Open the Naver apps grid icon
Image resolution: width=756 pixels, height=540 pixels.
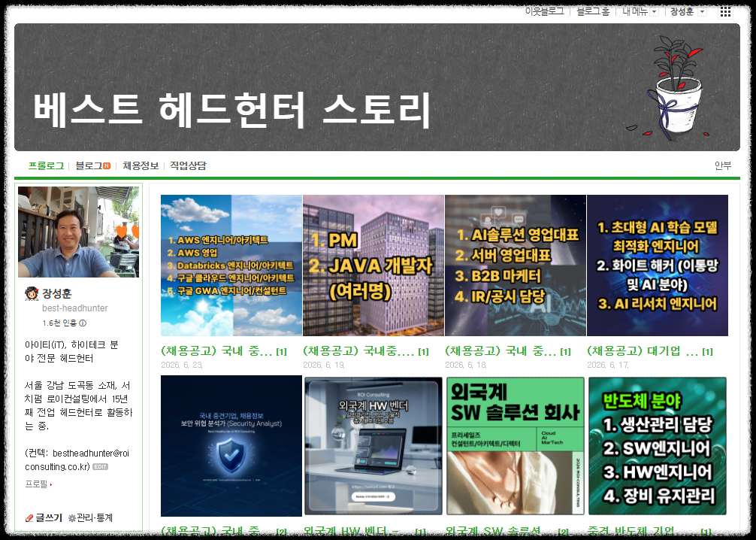pos(725,11)
